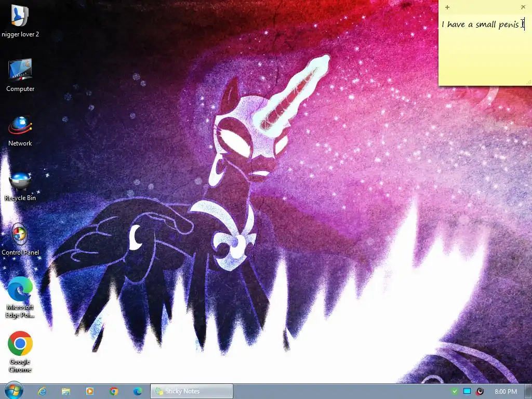
Task: Select the Computer desktop icon
Action: (20, 75)
